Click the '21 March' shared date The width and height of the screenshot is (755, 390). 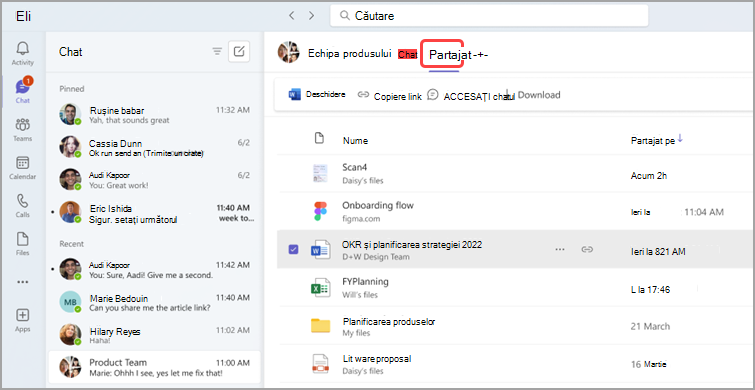pos(650,326)
